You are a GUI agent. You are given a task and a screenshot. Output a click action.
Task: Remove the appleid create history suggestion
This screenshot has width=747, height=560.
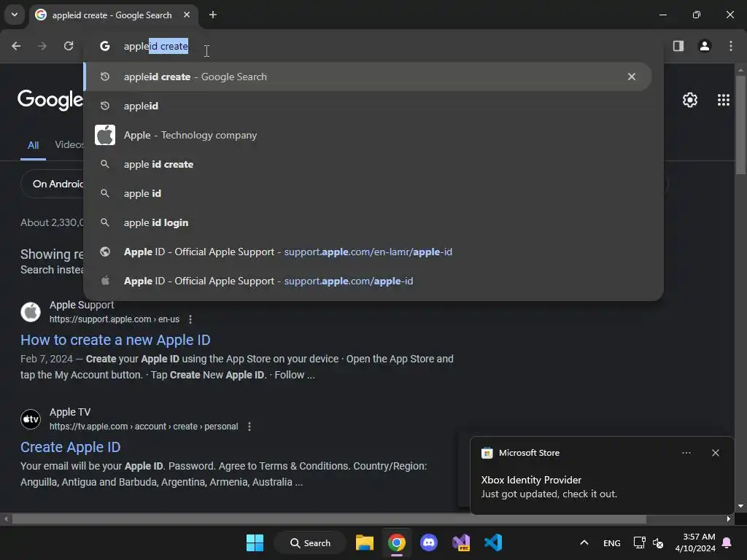tap(631, 77)
